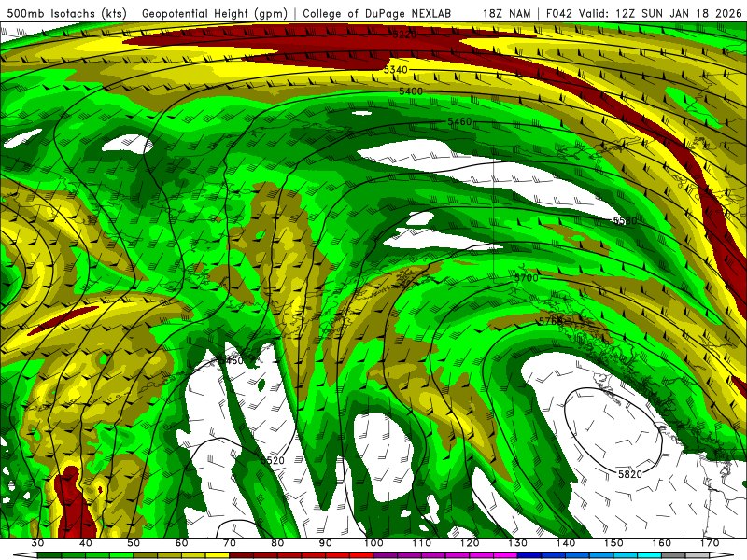Click the 60 kts color bar label
Viewport: 747px width, 560px height.
pos(181,543)
